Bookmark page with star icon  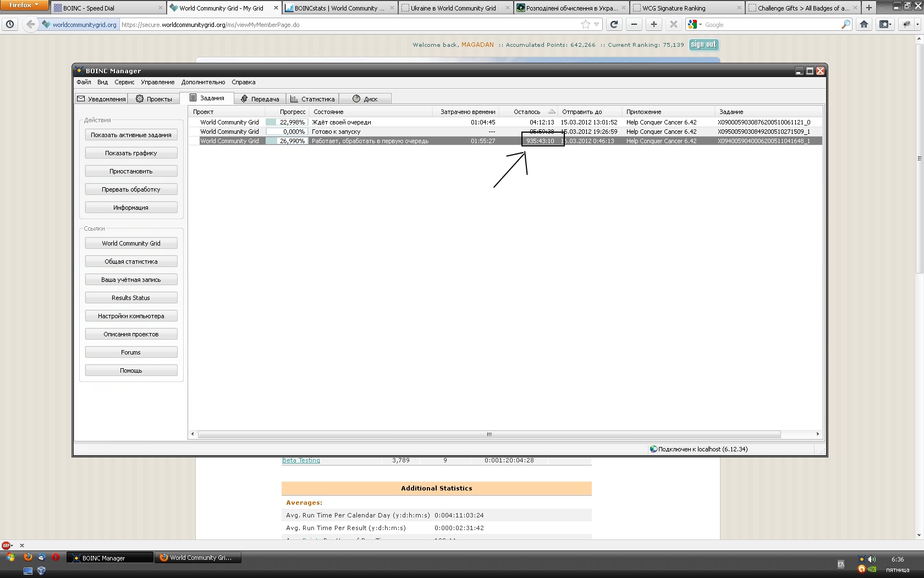586,24
